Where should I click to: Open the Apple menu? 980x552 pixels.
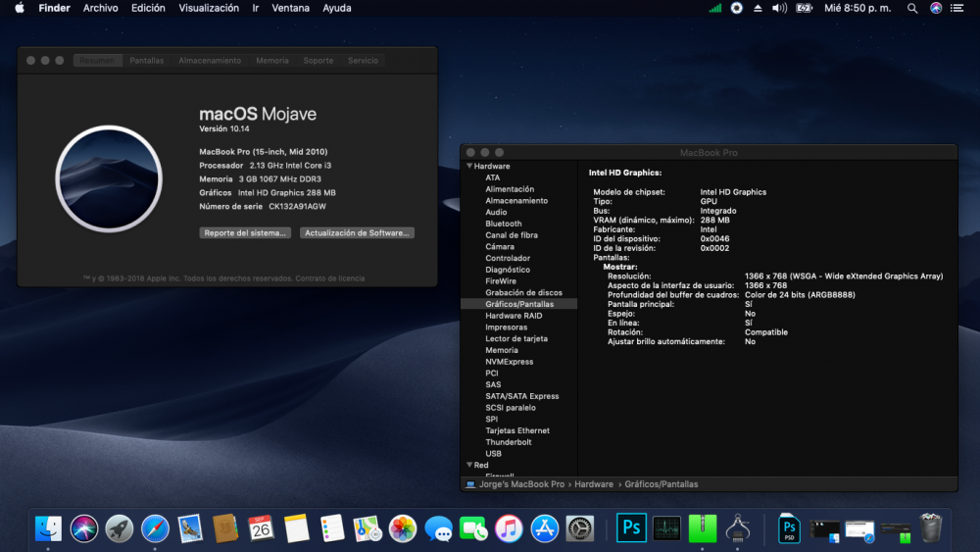[x=20, y=8]
